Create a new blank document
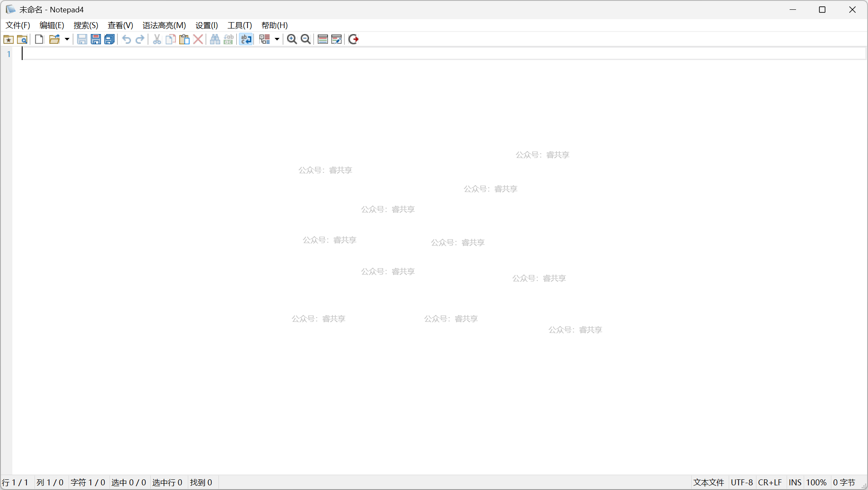The height and width of the screenshot is (490, 868). pyautogui.click(x=39, y=40)
